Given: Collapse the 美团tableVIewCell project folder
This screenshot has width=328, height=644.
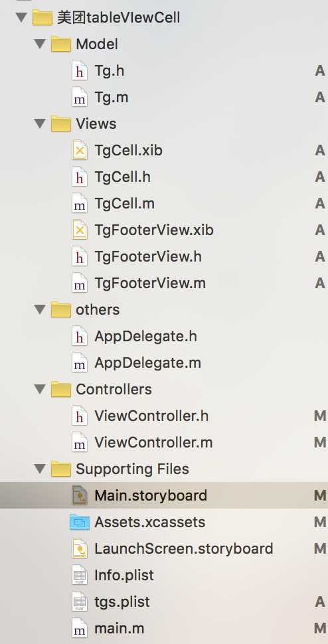Looking at the screenshot, I should tap(21, 18).
